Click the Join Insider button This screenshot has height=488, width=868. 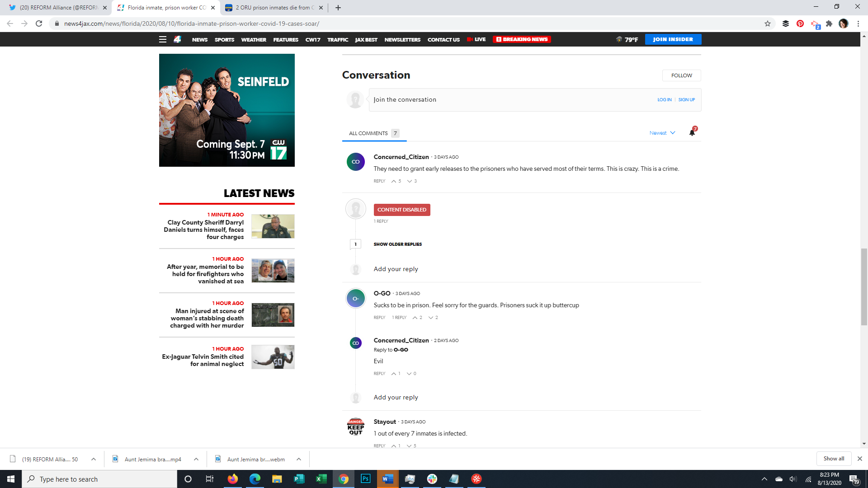coord(673,39)
